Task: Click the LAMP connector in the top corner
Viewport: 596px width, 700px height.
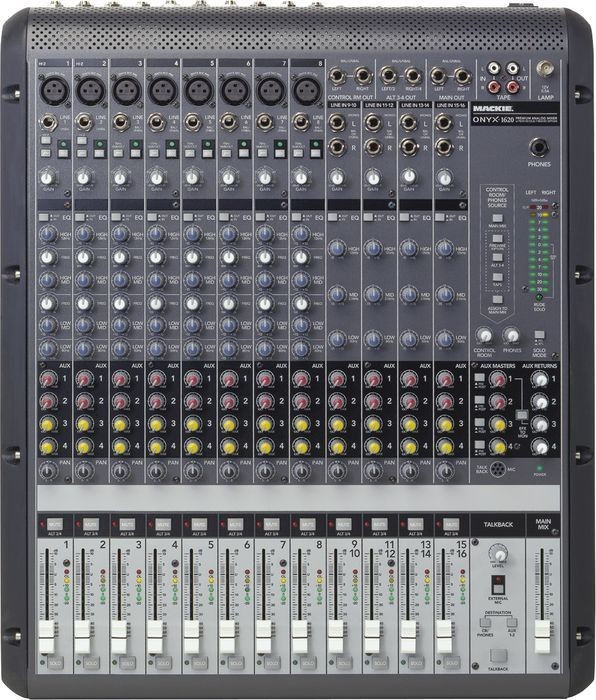Action: pos(545,69)
